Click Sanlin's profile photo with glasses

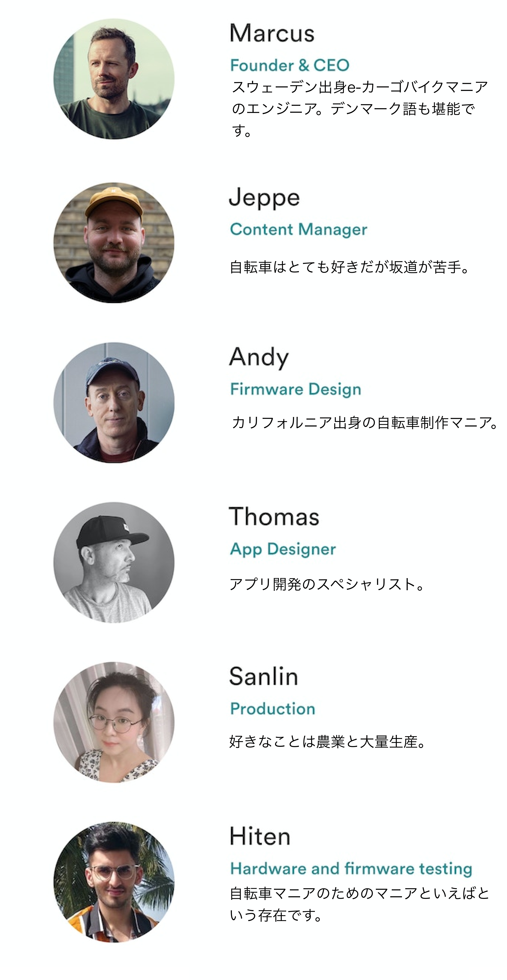point(114,722)
